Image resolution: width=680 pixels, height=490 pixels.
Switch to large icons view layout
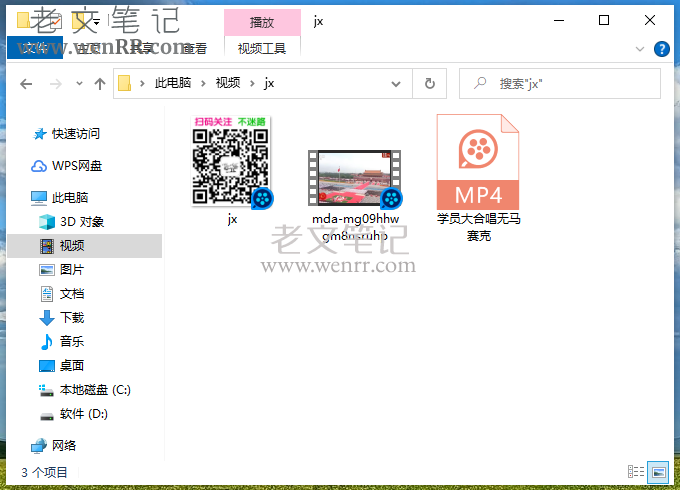pyautogui.click(x=658, y=472)
